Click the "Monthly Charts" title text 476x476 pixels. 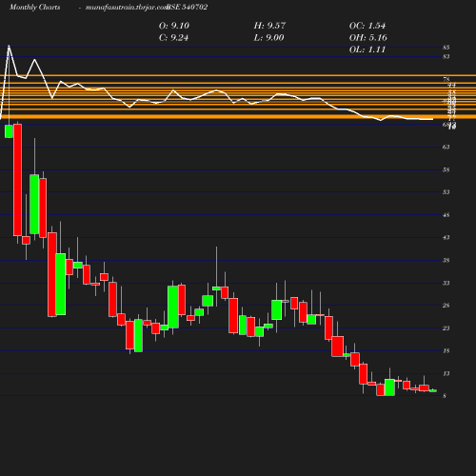pos(35,8)
